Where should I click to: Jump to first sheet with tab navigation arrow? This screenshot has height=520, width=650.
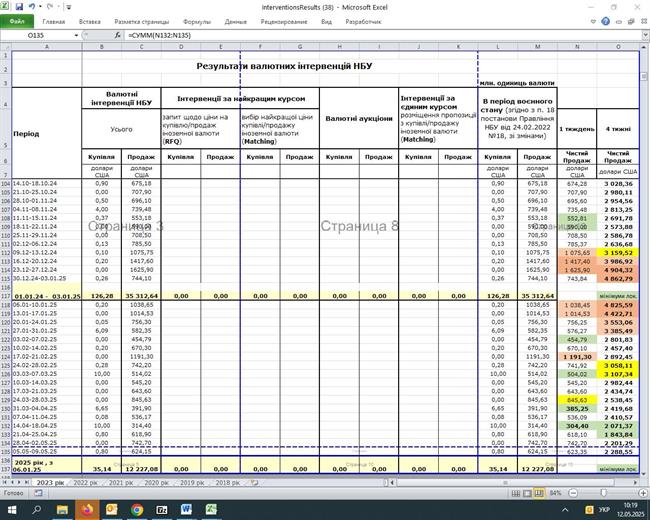point(5,483)
